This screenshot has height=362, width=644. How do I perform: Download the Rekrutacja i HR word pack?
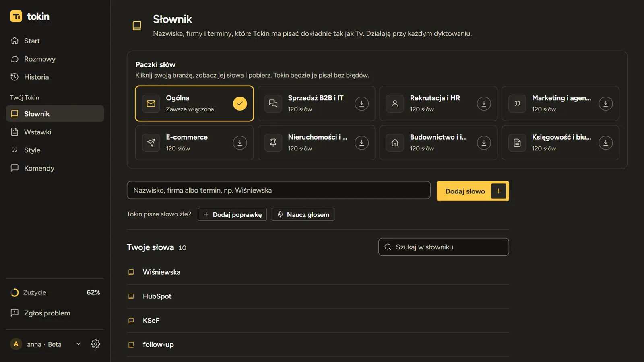point(484,103)
